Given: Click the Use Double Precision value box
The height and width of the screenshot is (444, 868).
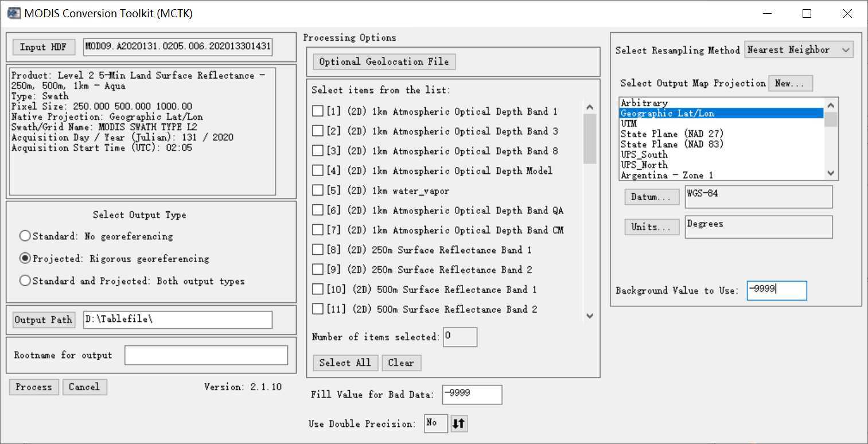Looking at the screenshot, I should click(436, 424).
